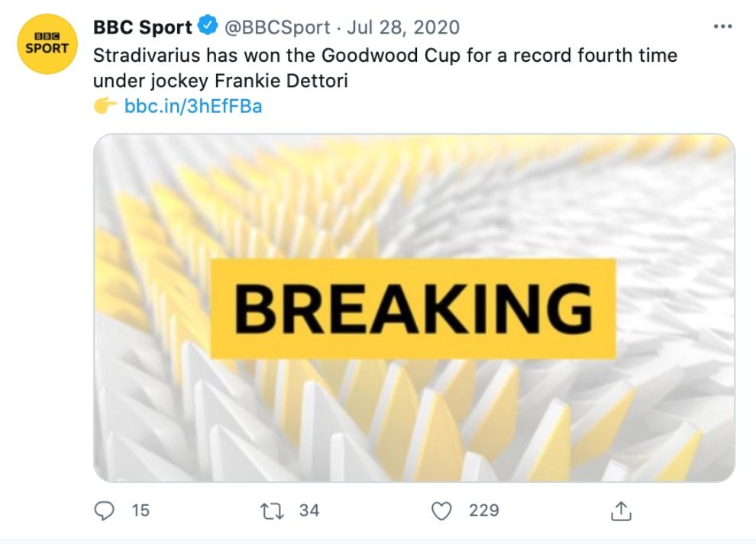Click the blue verified badge
Screen dimensions: 756x544
point(208,26)
